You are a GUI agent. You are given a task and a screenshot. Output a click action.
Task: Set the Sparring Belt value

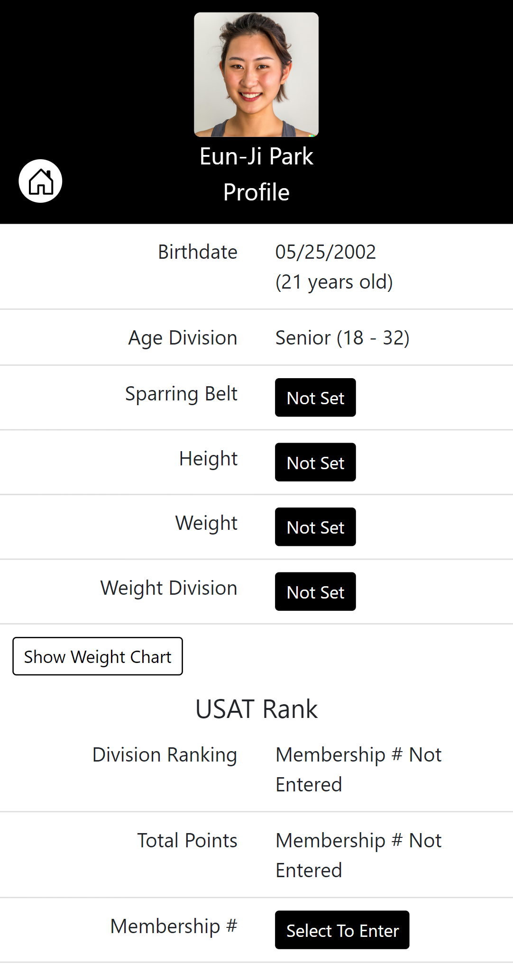315,398
